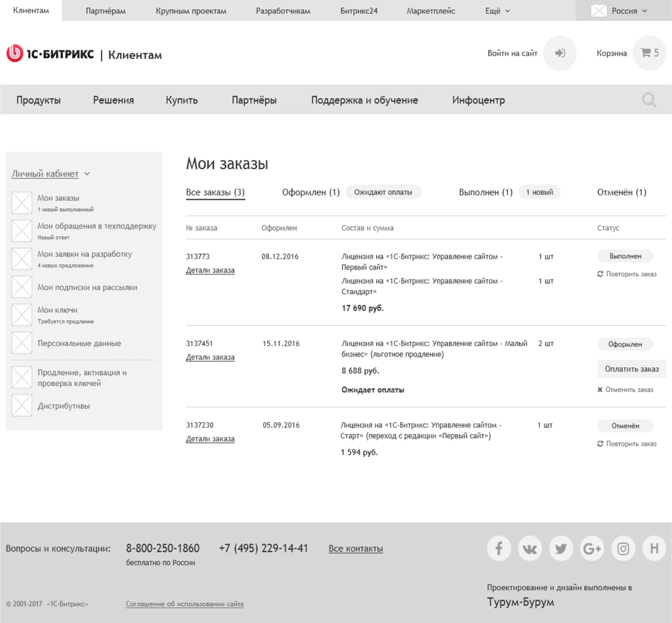Expand the Россия country dropdown
The width and height of the screenshot is (672, 623).
pyautogui.click(x=619, y=10)
